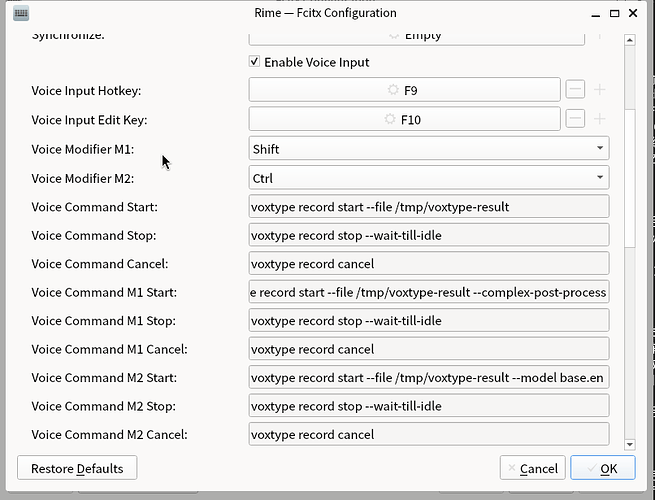Disable the Enable Voice Input checkbox
The width and height of the screenshot is (655, 500).
pyautogui.click(x=256, y=62)
